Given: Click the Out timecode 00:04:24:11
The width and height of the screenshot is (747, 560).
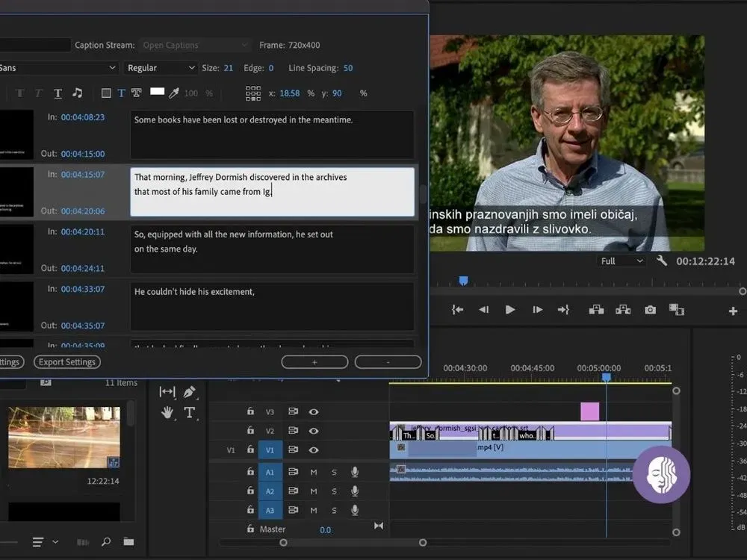Looking at the screenshot, I should [x=82, y=269].
